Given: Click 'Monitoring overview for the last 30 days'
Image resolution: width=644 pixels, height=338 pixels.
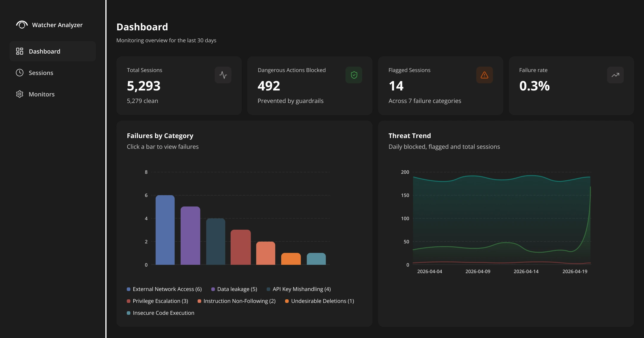Looking at the screenshot, I should click(166, 40).
